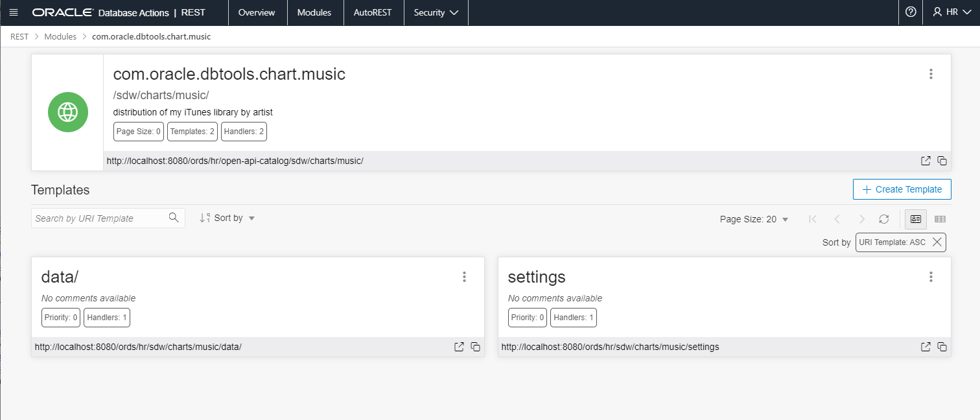Open the Sort by dropdown
The width and height of the screenshot is (980, 420).
pyautogui.click(x=227, y=218)
